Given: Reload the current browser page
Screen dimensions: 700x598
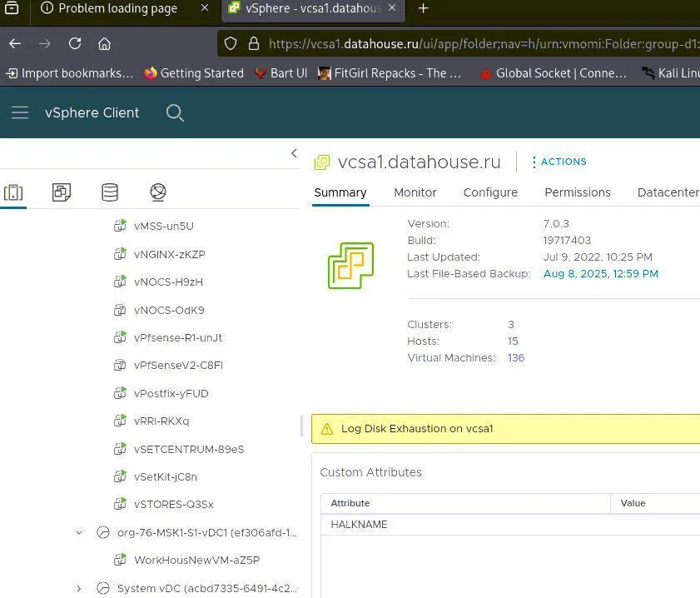Looking at the screenshot, I should point(75,43).
